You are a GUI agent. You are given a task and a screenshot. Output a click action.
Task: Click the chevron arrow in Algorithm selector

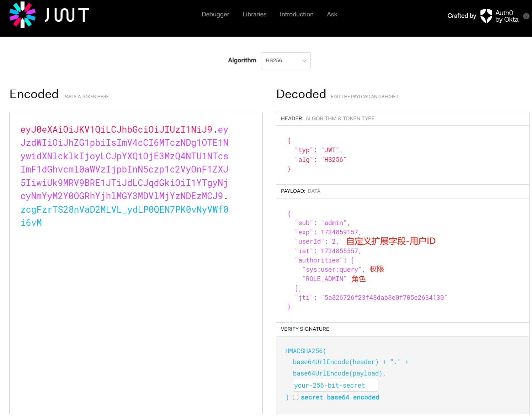(304, 61)
